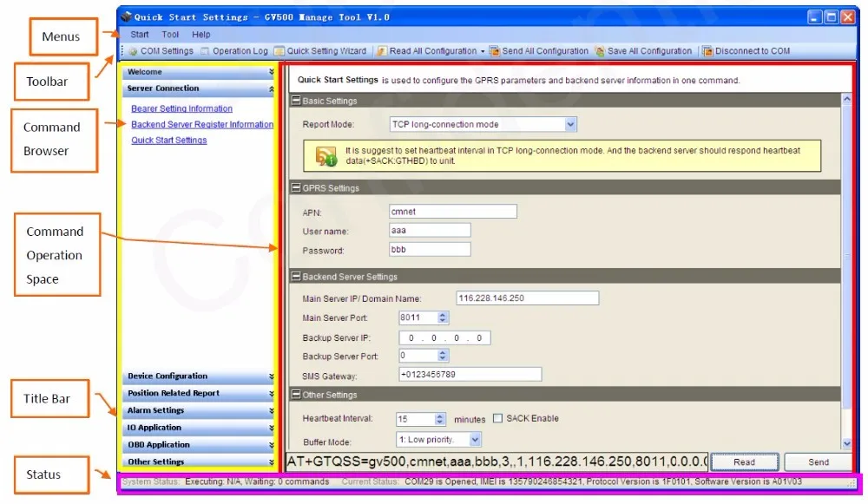Launch the Quick Setting Wizard
868x504 pixels.
(320, 51)
